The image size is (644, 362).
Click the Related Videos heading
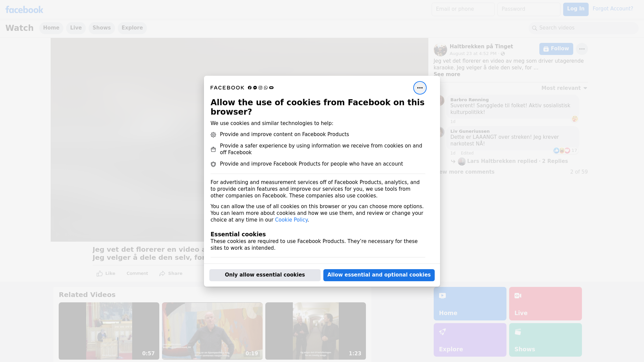(x=87, y=295)
